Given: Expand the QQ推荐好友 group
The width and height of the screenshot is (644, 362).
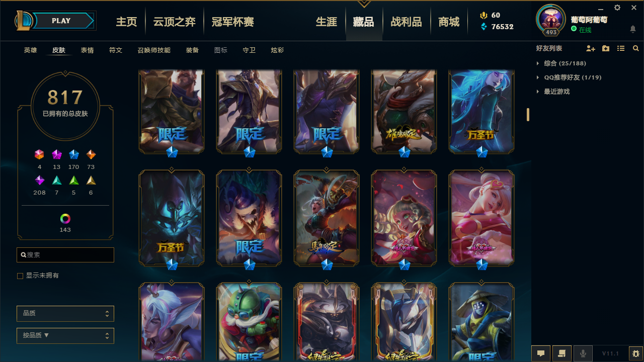Looking at the screenshot, I should click(x=569, y=77).
